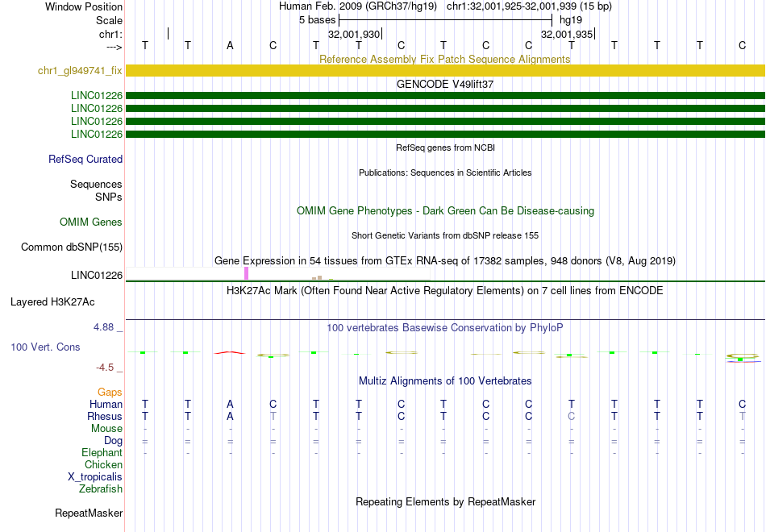This screenshot has width=766, height=532.
Task: Click the 32,001,930 position marker
Action: pos(354,34)
